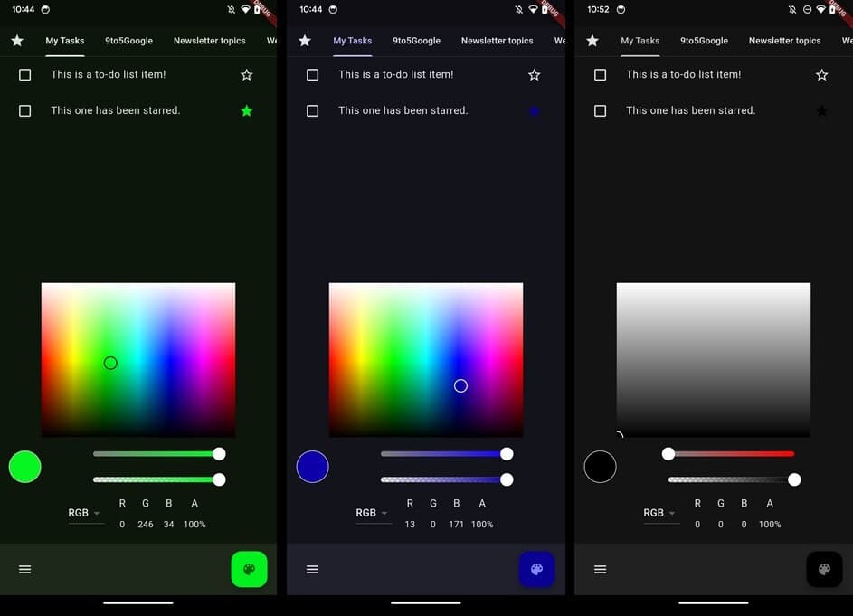Open RGB color mode dropdown in blue-themed screen

click(372, 513)
